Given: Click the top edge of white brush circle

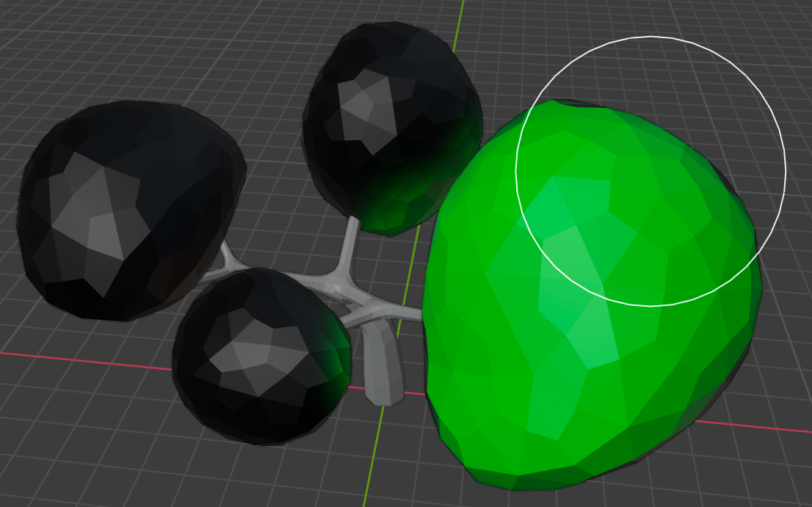Looking at the screenshot, I should click(650, 36).
